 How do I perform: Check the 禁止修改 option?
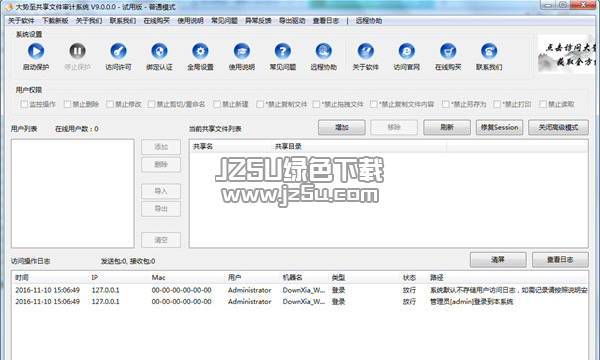pyautogui.click(x=110, y=104)
